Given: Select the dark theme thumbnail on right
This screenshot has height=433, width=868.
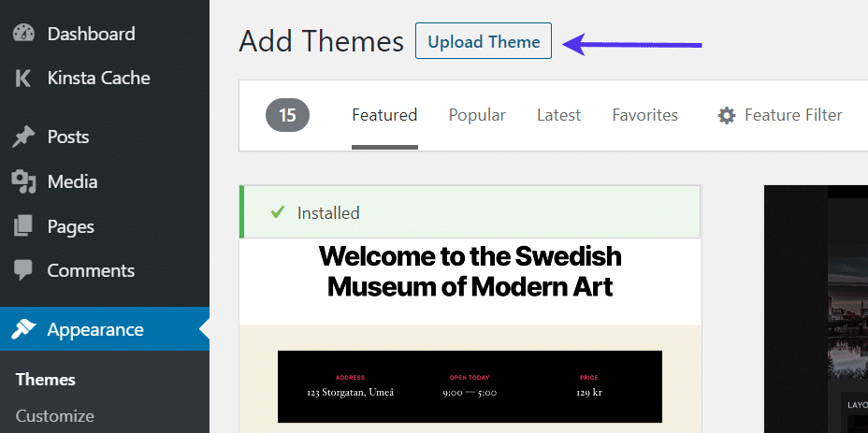Looking at the screenshot, I should click(816, 309).
